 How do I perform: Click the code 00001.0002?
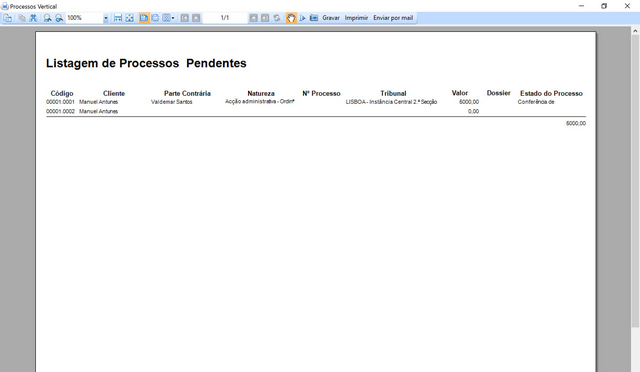pos(60,111)
